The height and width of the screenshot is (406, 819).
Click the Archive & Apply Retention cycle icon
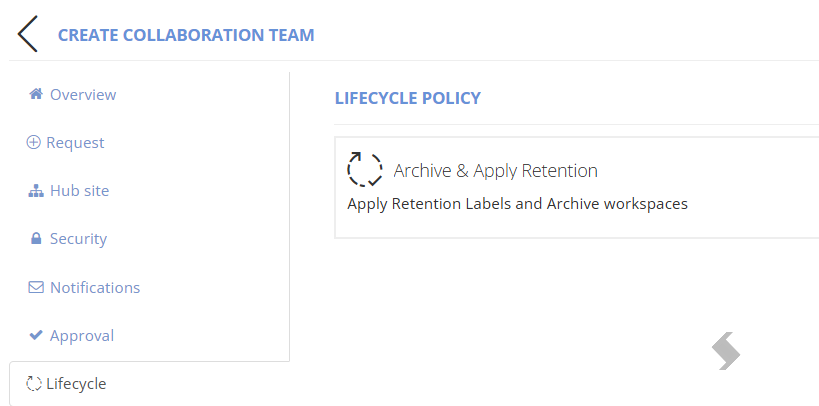[x=365, y=169]
